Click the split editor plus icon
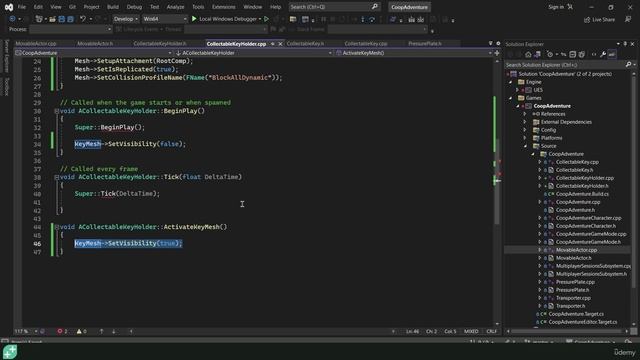Viewport: 640px width, 360px height. [497, 53]
